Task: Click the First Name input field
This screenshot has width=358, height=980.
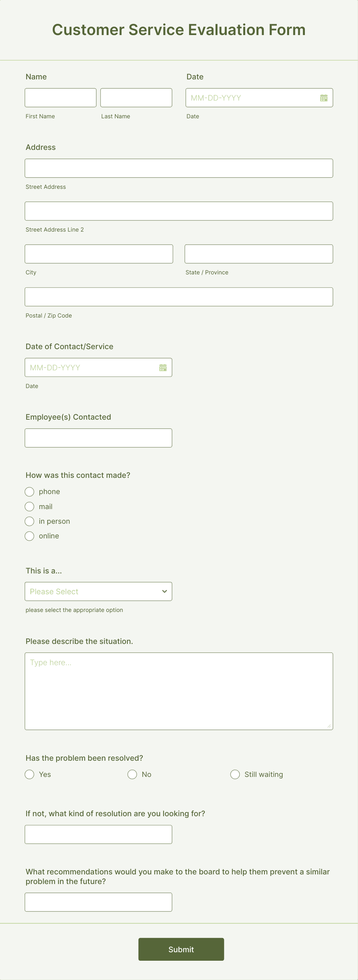Action: point(60,97)
